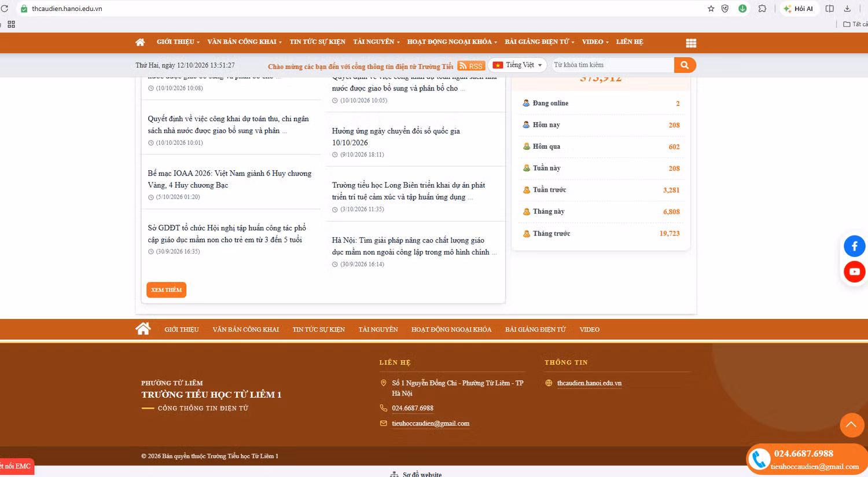Screen dimensions: 868x477
Task: Expand the TÀI NGUYÊN dropdown in the top menu
Action: (376, 42)
